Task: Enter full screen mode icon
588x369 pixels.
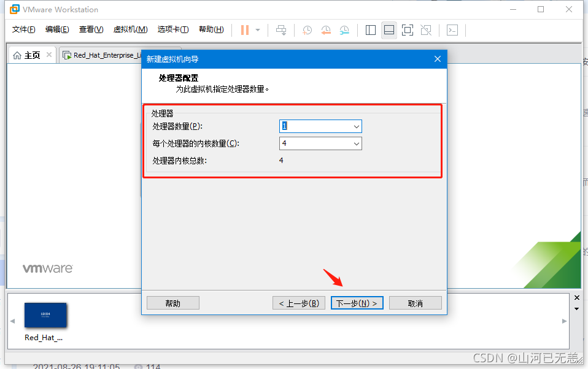Action: pyautogui.click(x=408, y=30)
